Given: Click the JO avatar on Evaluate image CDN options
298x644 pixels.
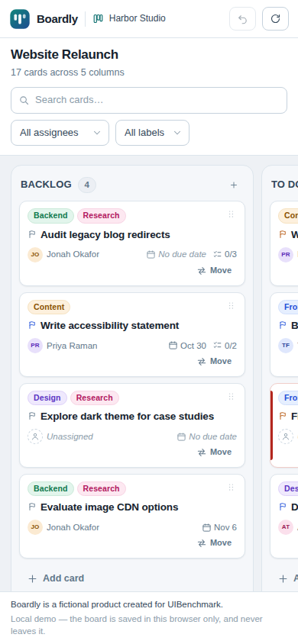Looking at the screenshot, I should [35, 527].
